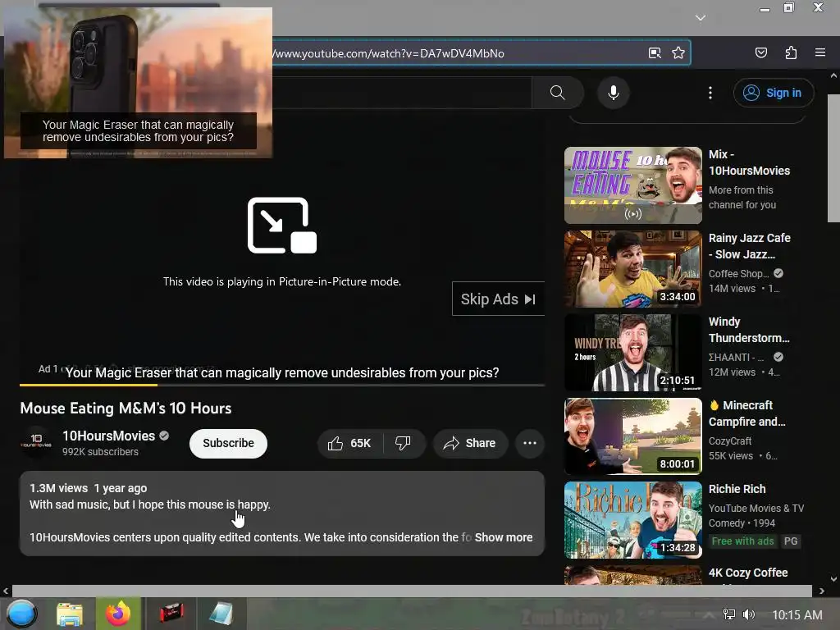840x630 pixels.
Task: Open Firefox extensions puzzle icon
Action: tap(791, 52)
